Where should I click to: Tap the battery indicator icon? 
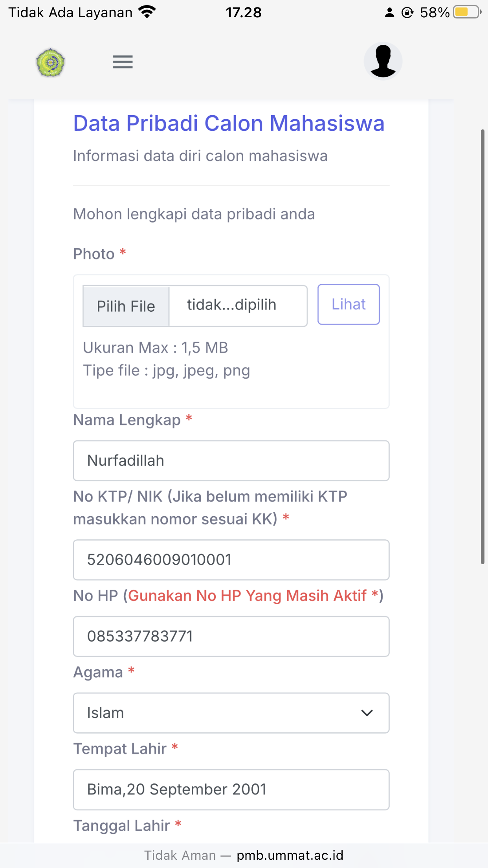tap(467, 12)
